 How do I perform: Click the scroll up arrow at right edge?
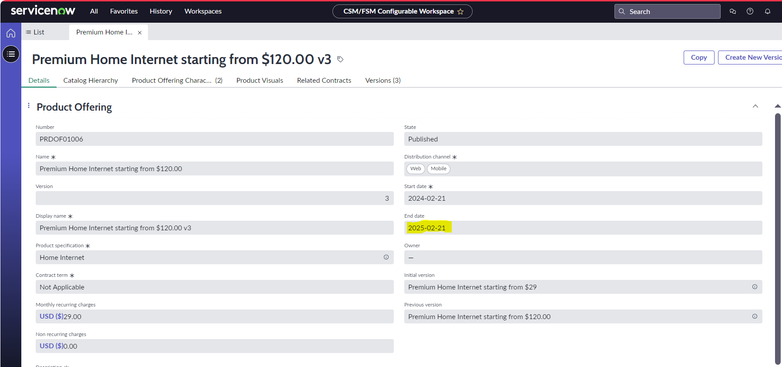pos(777,106)
